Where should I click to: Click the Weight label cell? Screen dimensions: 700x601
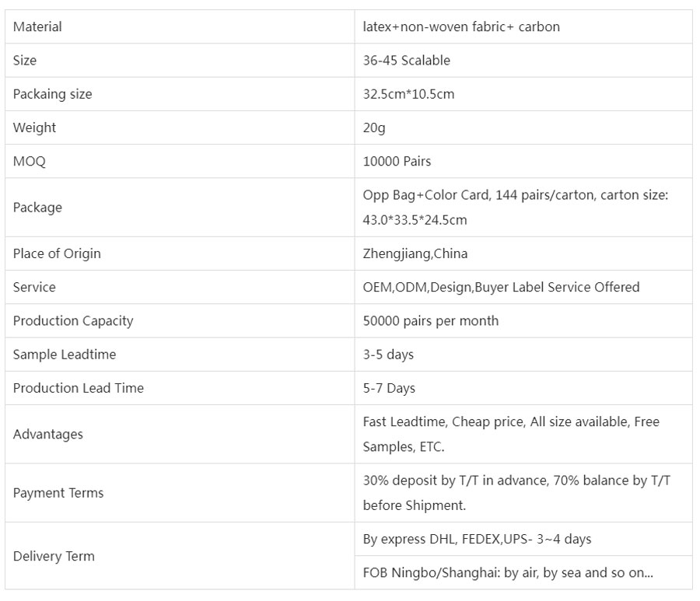click(34, 128)
